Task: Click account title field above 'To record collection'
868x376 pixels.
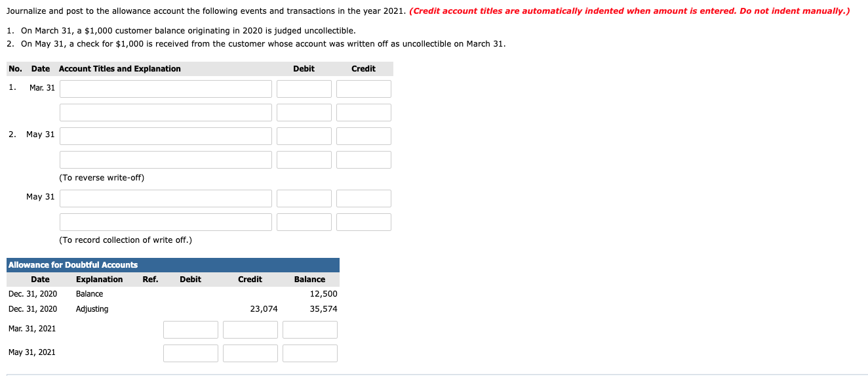Action: [166, 222]
